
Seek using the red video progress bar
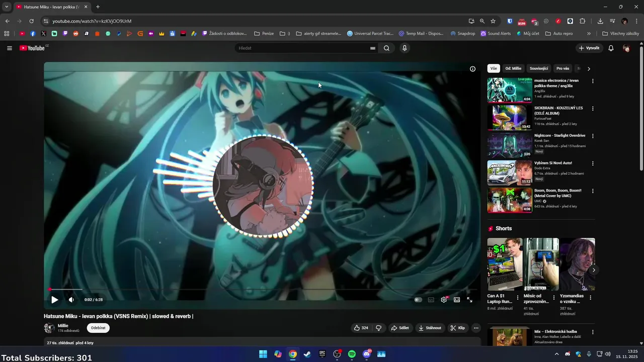click(x=262, y=290)
